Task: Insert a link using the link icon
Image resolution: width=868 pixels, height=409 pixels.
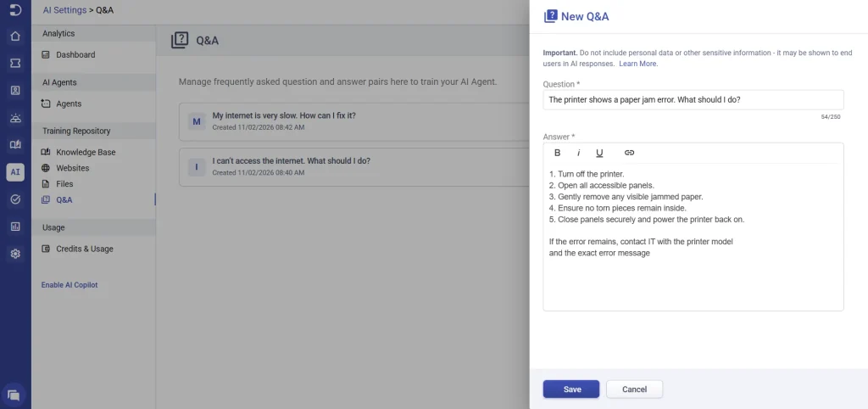Action: tap(629, 153)
